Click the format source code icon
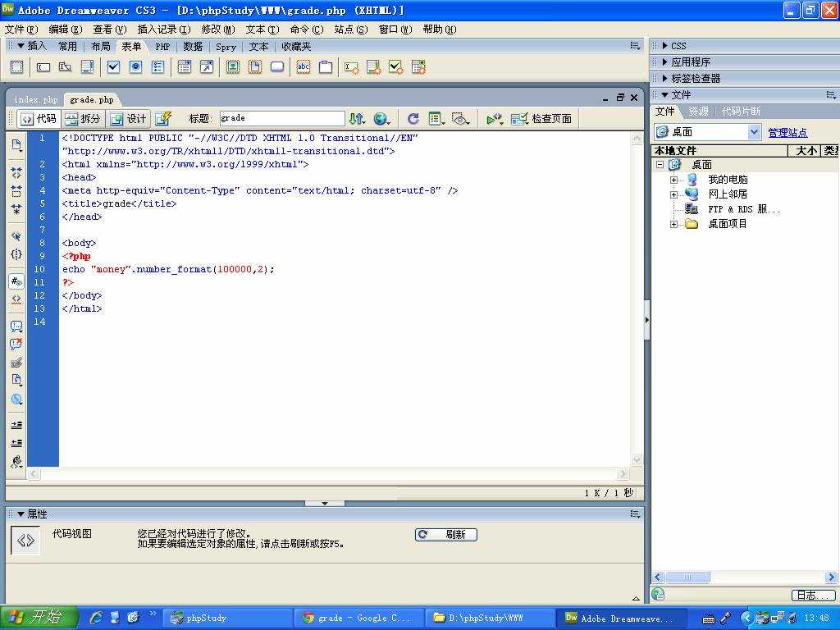Image resolution: width=840 pixels, height=630 pixels. coord(16,461)
